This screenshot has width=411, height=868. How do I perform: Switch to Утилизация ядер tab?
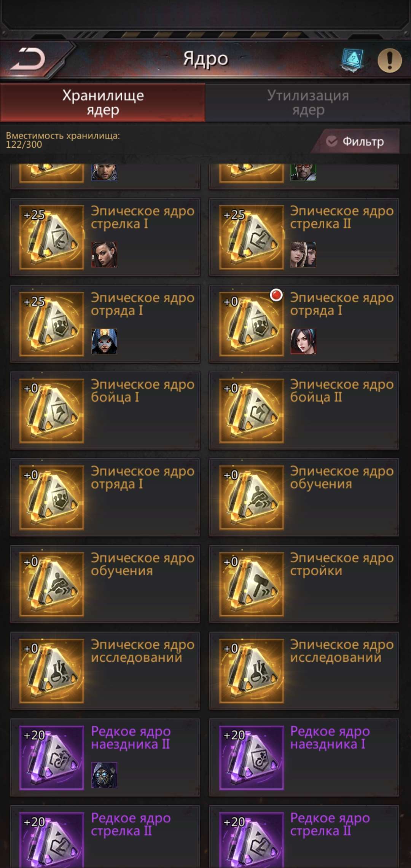[308, 102]
